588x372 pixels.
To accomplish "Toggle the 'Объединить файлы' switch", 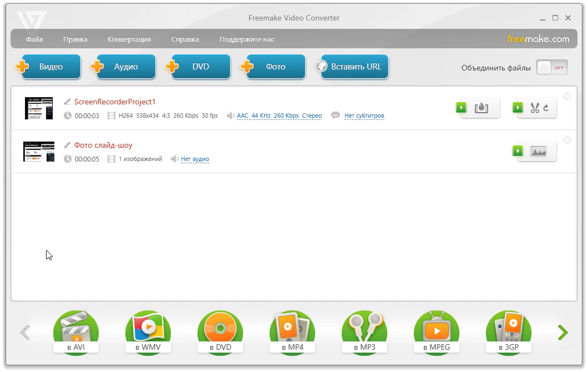I will click(x=551, y=68).
